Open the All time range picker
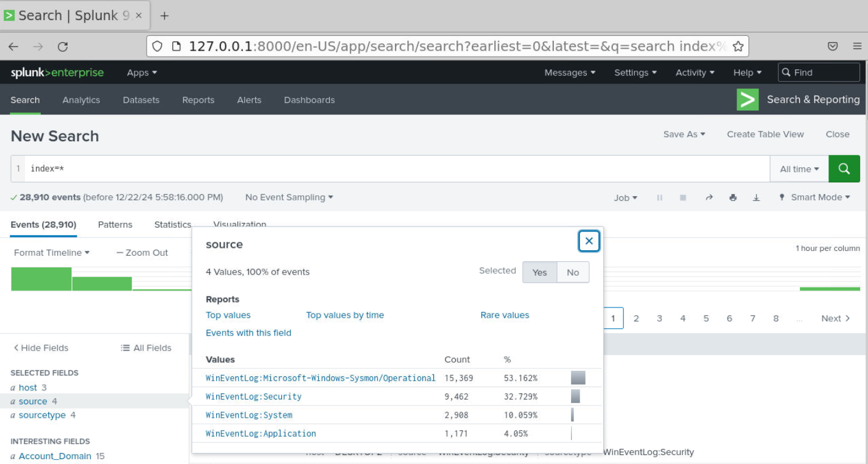The image size is (868, 464). coord(799,169)
